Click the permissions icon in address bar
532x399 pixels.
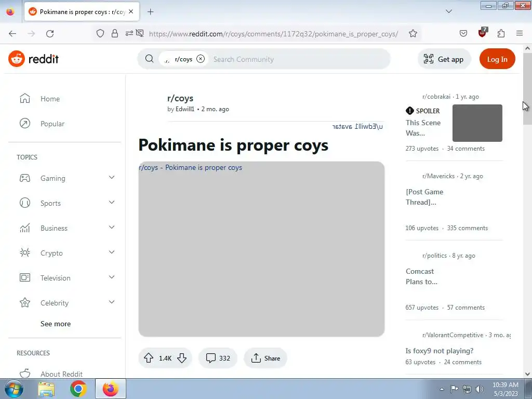tap(129, 33)
